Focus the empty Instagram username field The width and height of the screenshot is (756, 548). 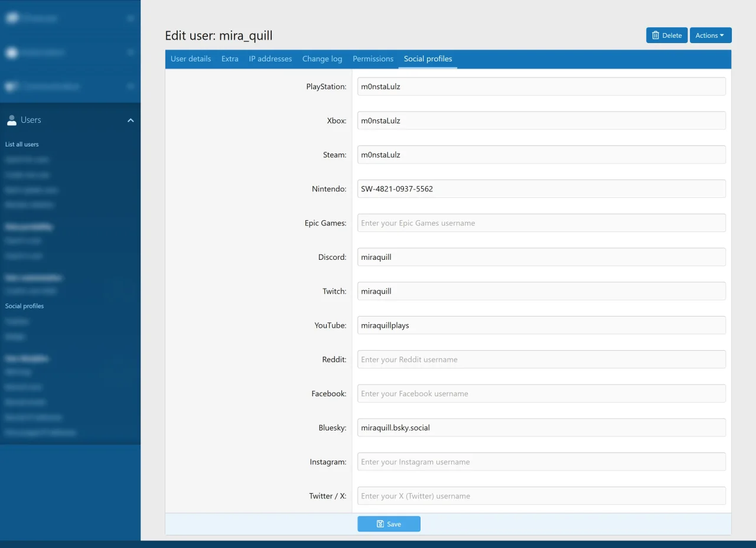[x=542, y=462]
